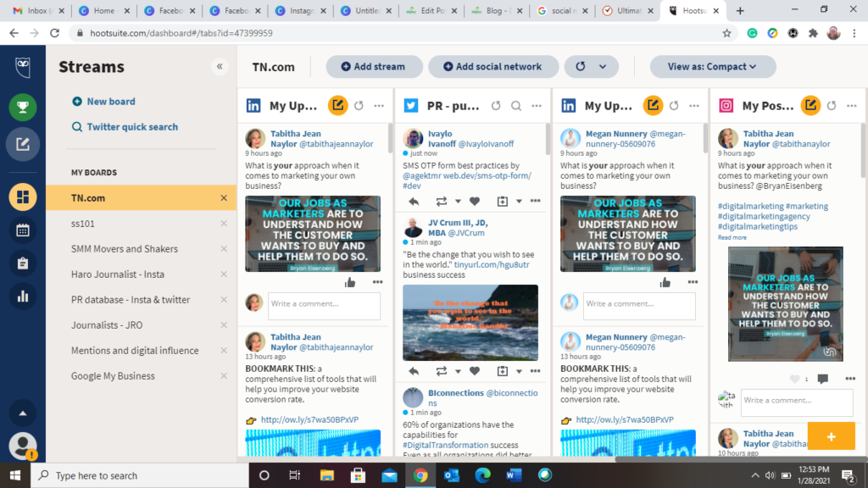Compose post from Instagram My Posts stream

tap(811, 105)
